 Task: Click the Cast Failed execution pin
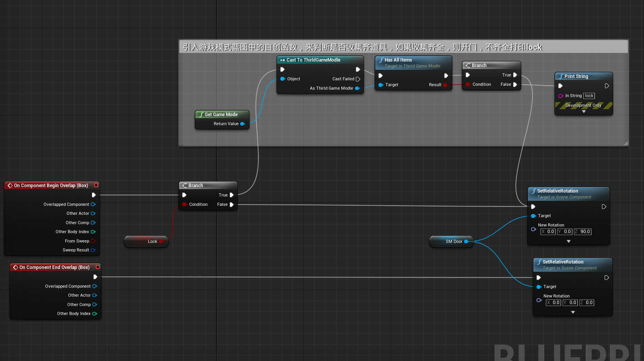(358, 79)
